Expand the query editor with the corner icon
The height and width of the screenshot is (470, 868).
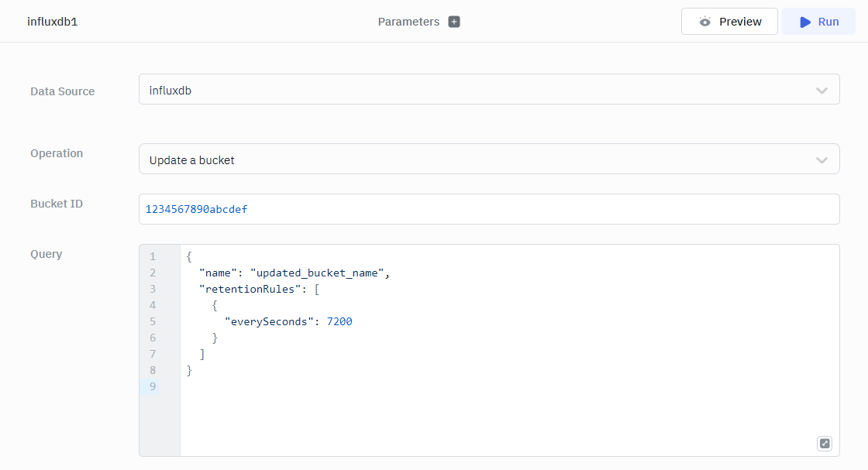[x=825, y=444]
